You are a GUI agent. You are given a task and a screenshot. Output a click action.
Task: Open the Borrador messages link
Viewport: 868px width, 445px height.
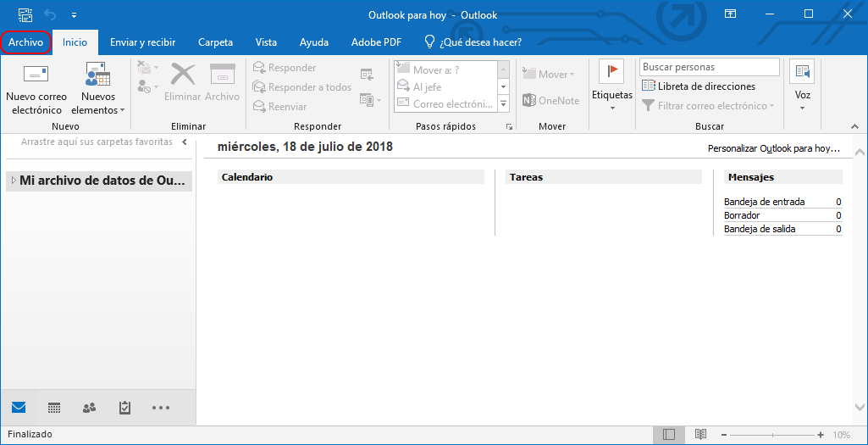click(742, 215)
